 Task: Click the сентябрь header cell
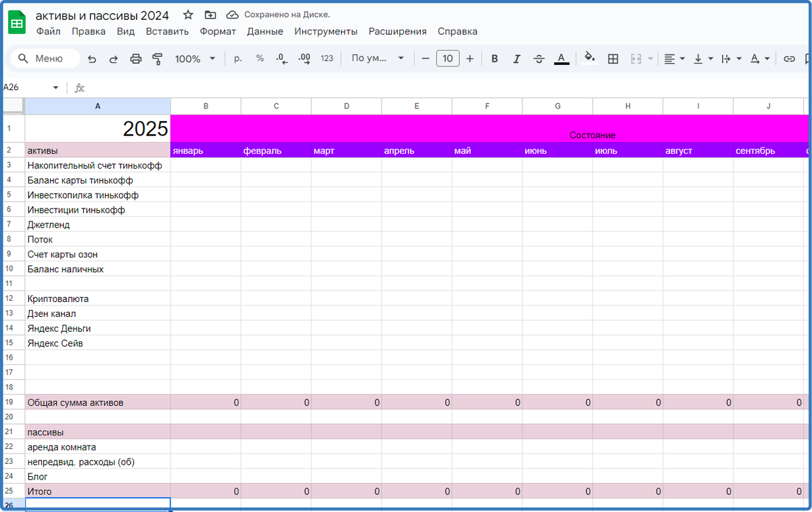(x=768, y=150)
